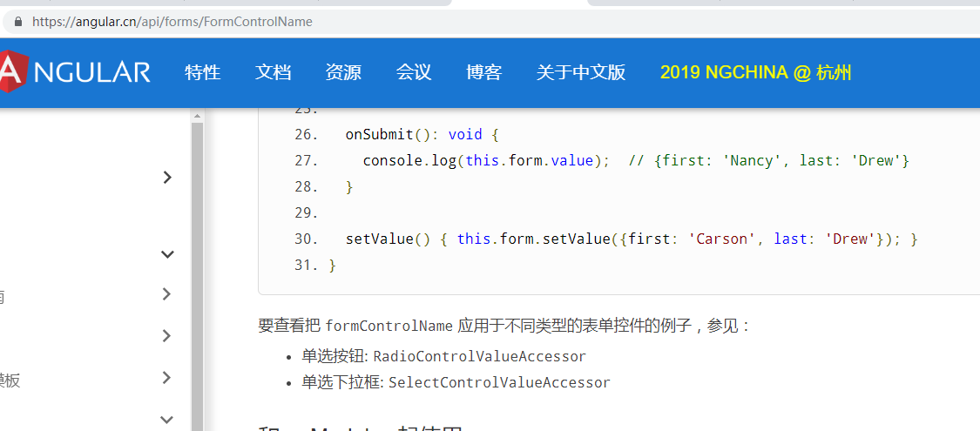The width and height of the screenshot is (980, 431).
Task: Expand the topmost dark right chevron in sidebar
Action: pos(167,178)
